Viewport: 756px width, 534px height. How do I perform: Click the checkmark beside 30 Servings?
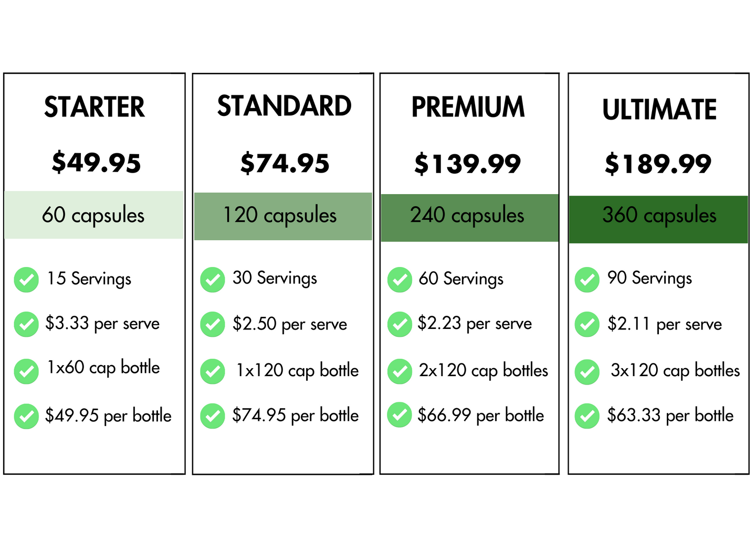(x=213, y=280)
